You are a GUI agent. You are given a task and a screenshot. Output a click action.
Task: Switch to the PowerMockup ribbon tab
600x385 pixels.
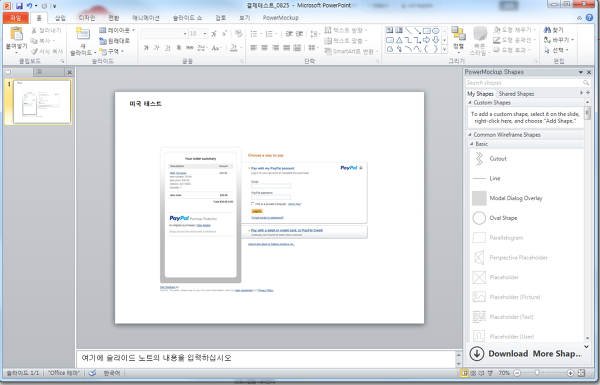pyautogui.click(x=280, y=18)
